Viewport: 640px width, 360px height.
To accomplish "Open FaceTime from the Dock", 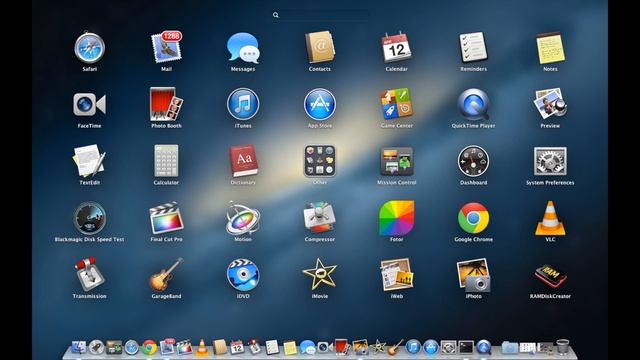I will click(325, 347).
